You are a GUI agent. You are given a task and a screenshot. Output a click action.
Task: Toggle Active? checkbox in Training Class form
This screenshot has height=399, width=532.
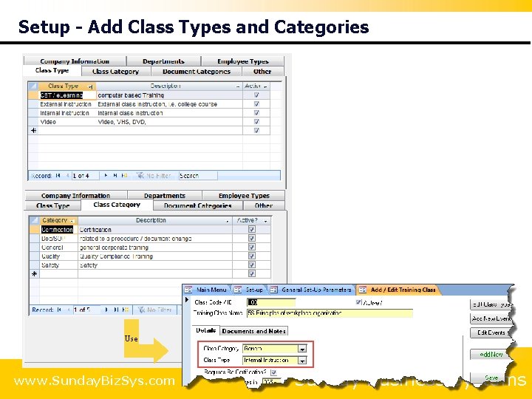tap(358, 302)
